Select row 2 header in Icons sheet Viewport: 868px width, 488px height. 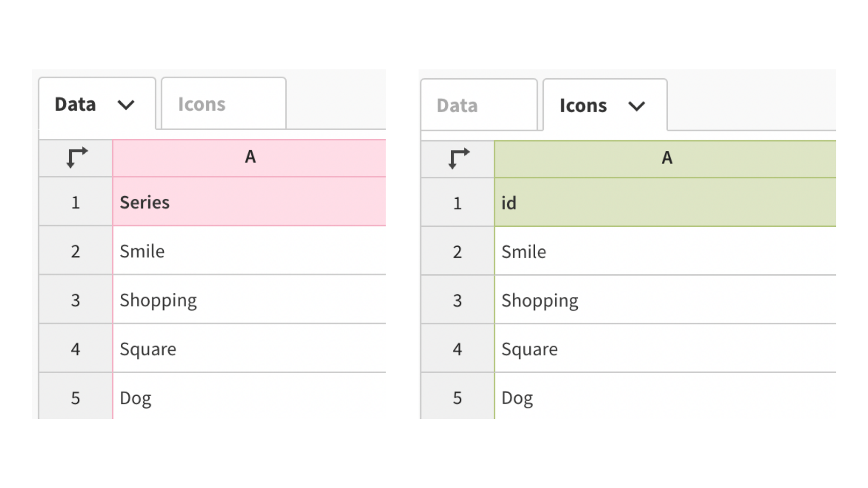[x=458, y=251]
